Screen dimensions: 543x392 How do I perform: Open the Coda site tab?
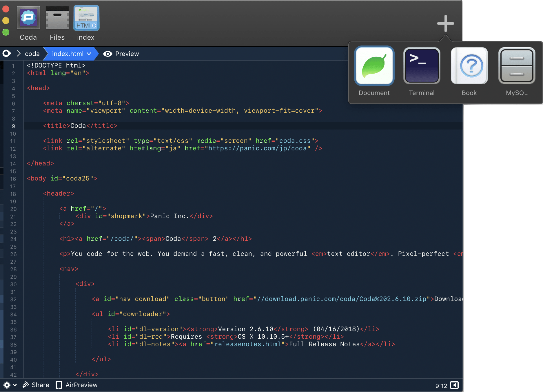coord(28,23)
